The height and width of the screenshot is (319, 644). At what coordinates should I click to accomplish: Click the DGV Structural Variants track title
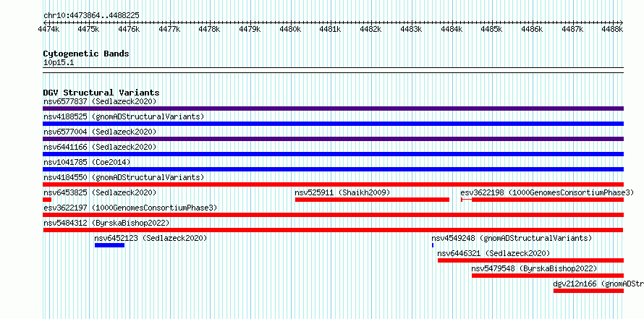pos(101,93)
